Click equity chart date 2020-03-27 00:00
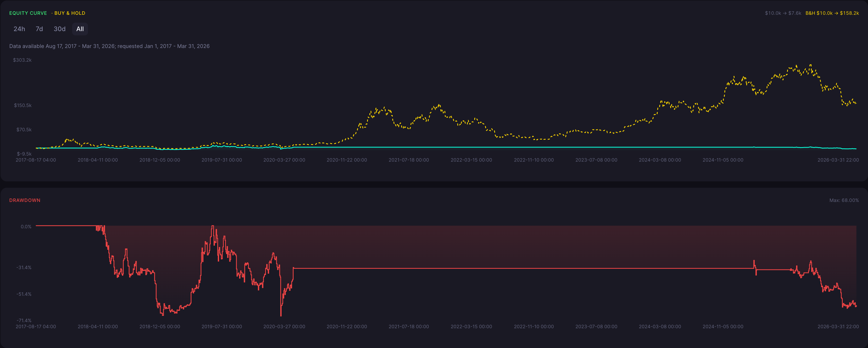Image resolution: width=868 pixels, height=348 pixels. tap(284, 160)
